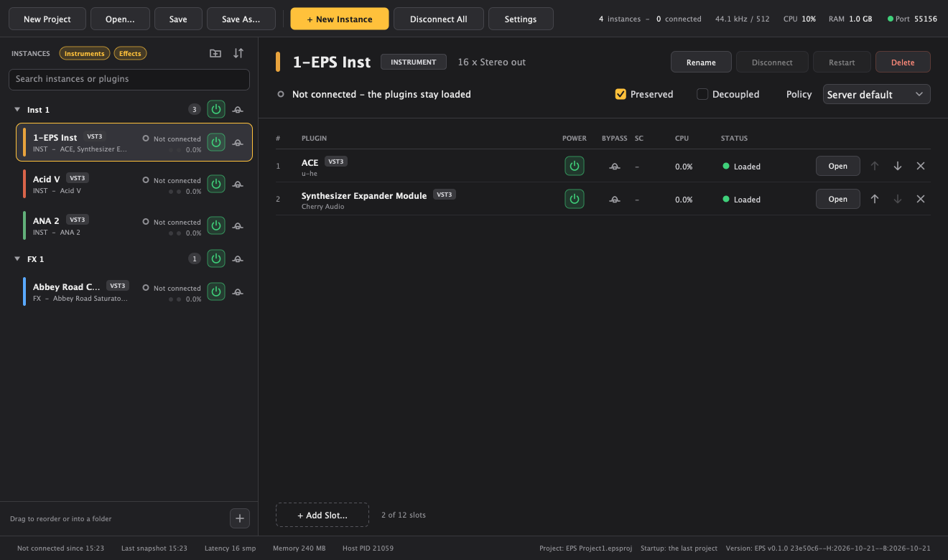Toggle power for the ACE plugin slot
This screenshot has height=560, width=948.
[575, 166]
